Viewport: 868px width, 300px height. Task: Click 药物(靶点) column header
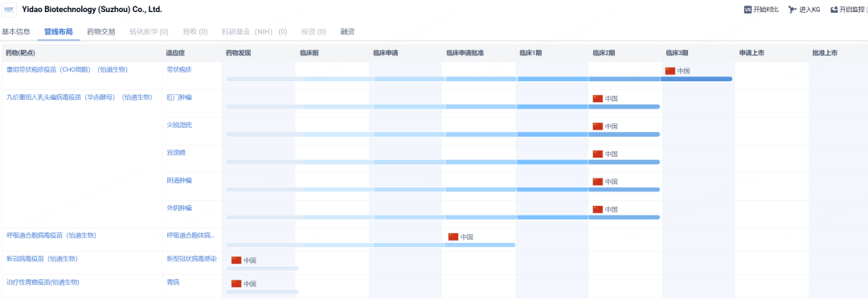(x=20, y=53)
